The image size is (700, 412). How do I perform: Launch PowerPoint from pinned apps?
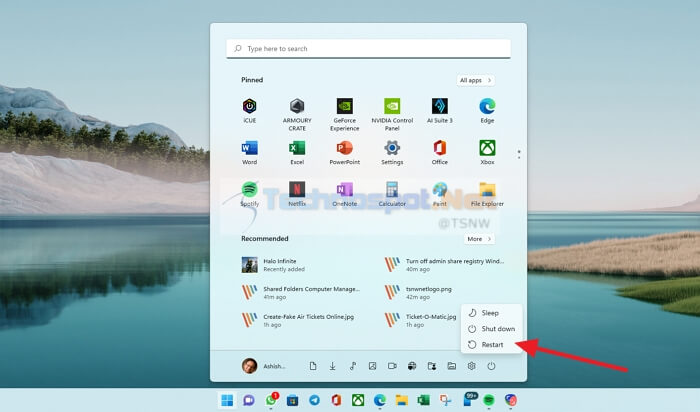pyautogui.click(x=345, y=152)
